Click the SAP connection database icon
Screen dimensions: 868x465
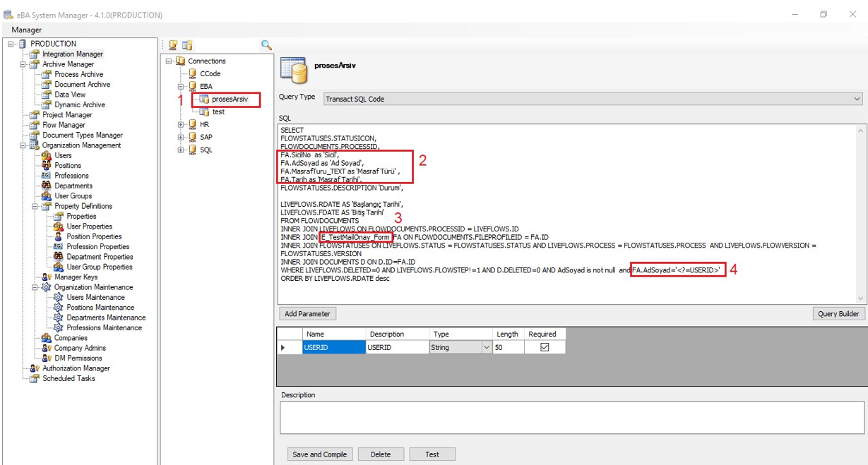(192, 137)
